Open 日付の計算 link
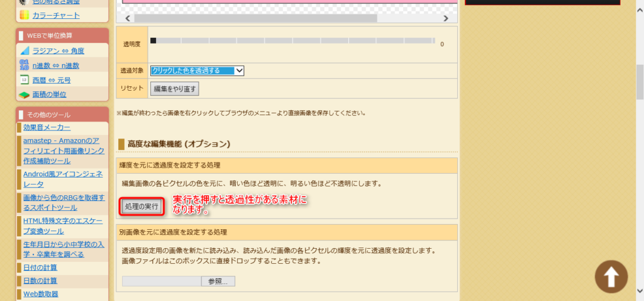Viewport: 644px width, 301px height. click(x=40, y=267)
